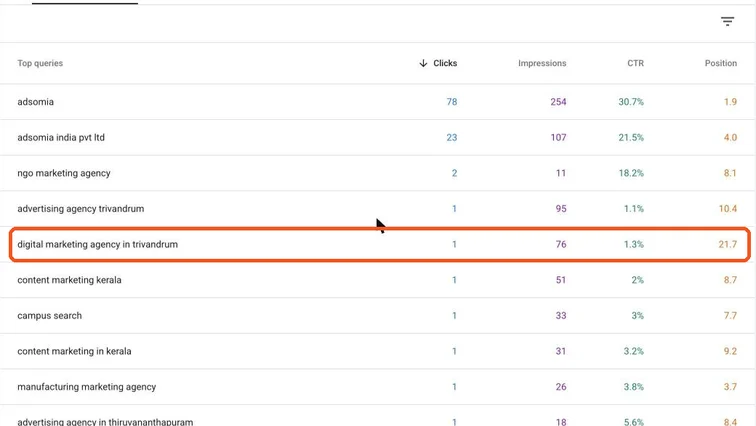Image resolution: width=756 pixels, height=426 pixels.
Task: Click the 9.2 position value
Action: tap(730, 351)
